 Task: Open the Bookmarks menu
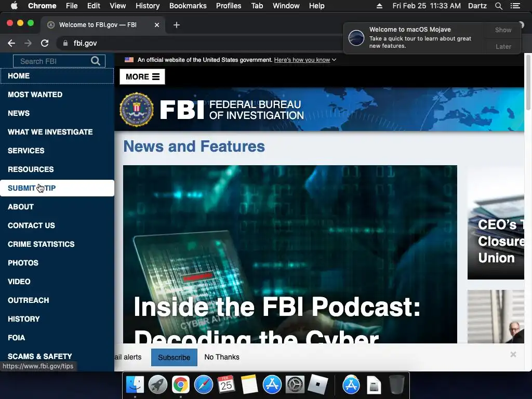point(188,6)
